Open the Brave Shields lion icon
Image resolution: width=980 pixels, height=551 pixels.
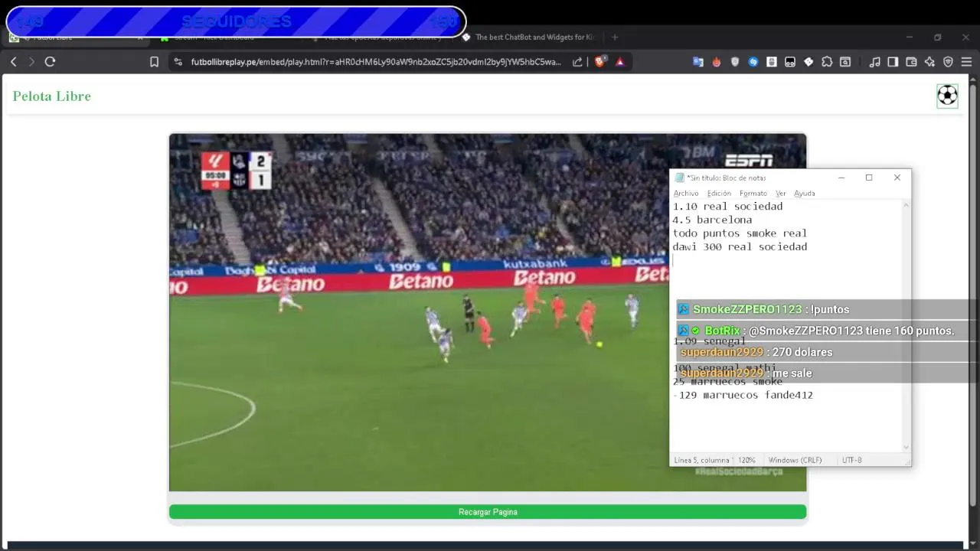[x=600, y=62]
